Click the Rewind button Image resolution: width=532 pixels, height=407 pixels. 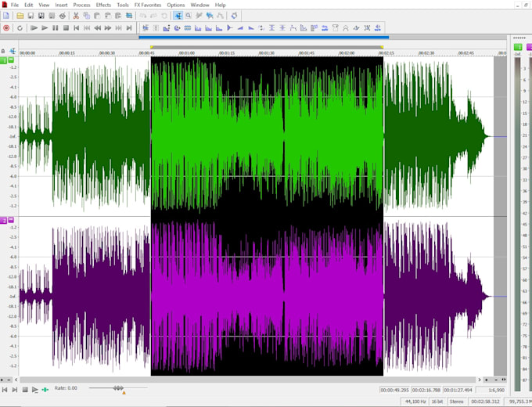[x=97, y=28]
